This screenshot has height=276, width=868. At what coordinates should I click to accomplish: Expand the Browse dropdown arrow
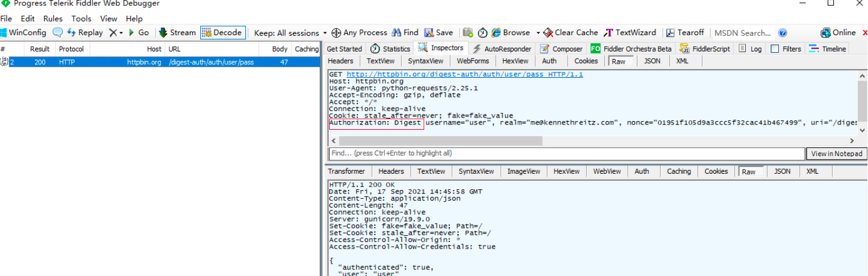[535, 33]
